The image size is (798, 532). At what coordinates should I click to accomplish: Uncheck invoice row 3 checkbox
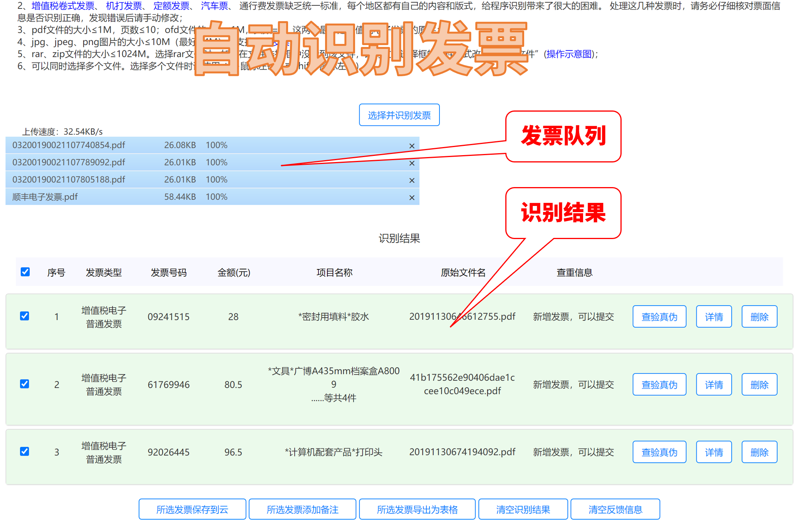(25, 451)
